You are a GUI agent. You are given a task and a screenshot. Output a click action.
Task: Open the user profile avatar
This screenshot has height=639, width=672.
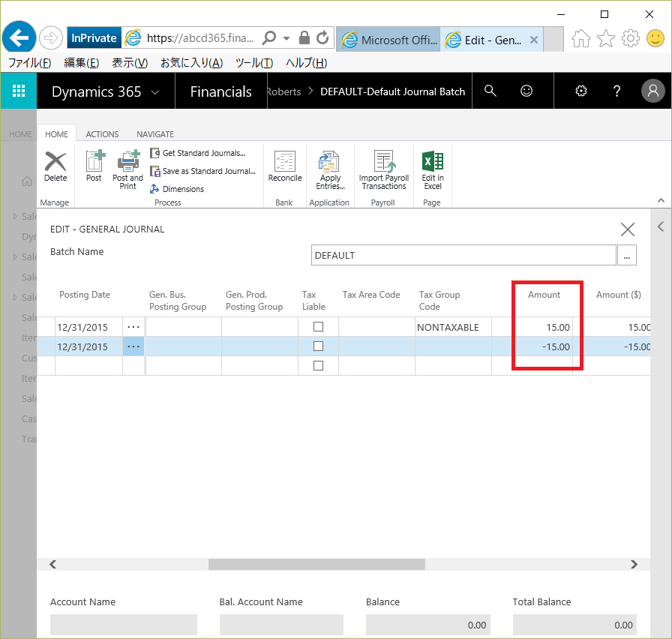tap(652, 91)
